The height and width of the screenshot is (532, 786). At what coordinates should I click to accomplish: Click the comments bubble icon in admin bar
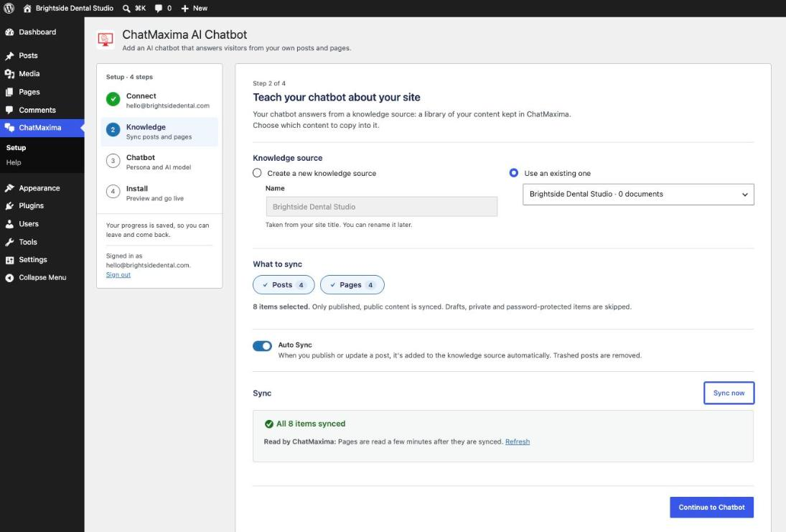pyautogui.click(x=159, y=9)
